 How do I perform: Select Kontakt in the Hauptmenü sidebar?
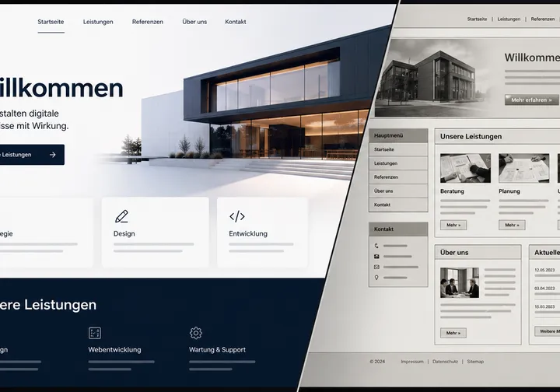point(398,205)
